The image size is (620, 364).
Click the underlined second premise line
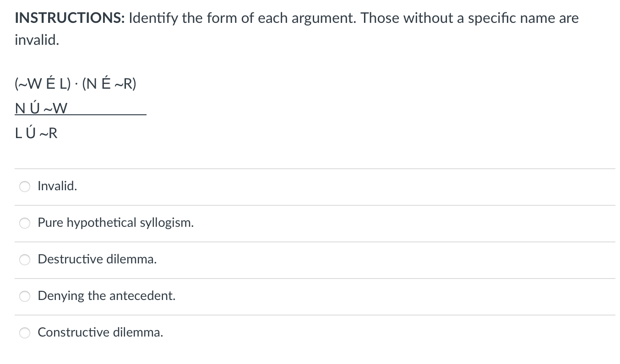41,108
